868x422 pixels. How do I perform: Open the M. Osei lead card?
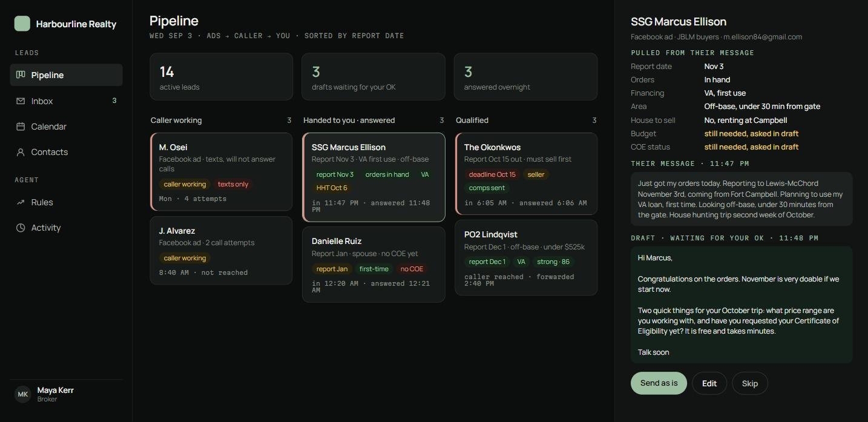(222, 172)
